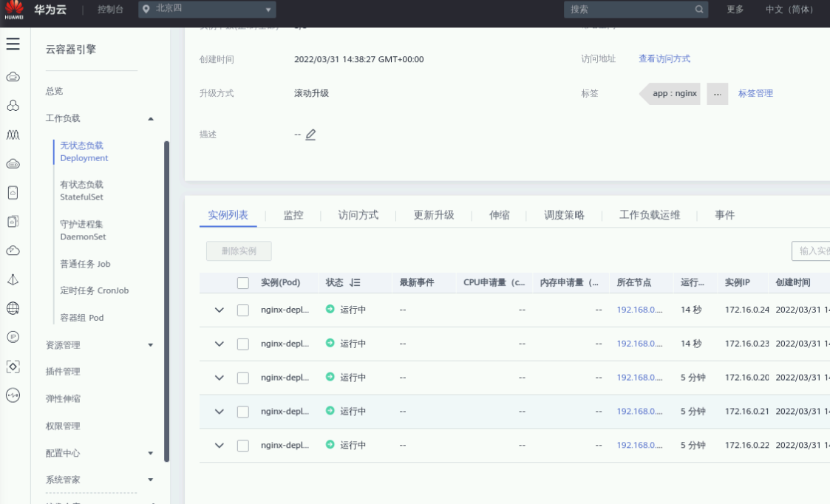Expand the pod row with IP 172.16.0.20
The width and height of the screenshot is (830, 504).
click(220, 378)
